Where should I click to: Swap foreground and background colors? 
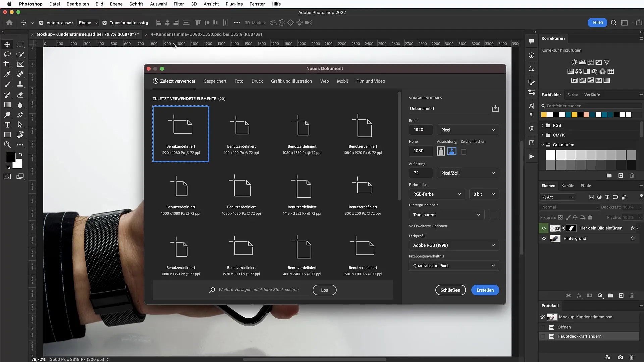(x=21, y=155)
